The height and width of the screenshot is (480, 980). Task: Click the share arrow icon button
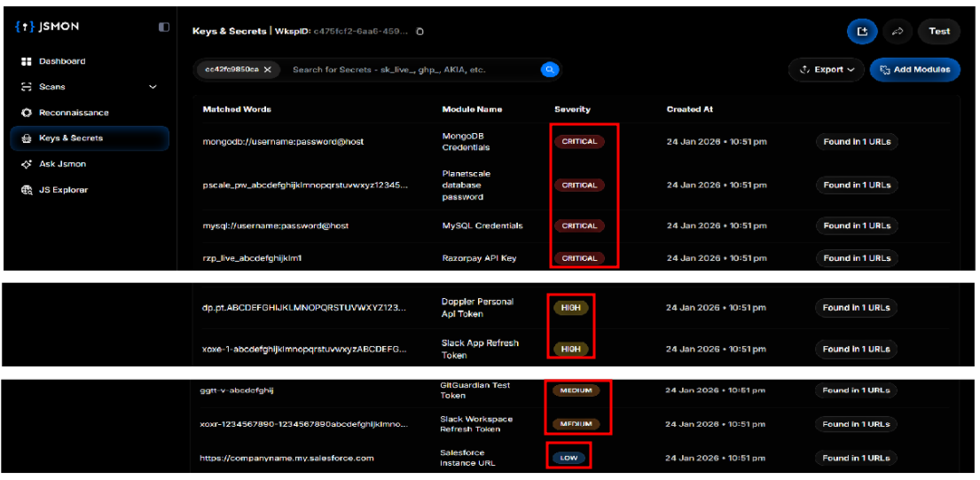897,31
